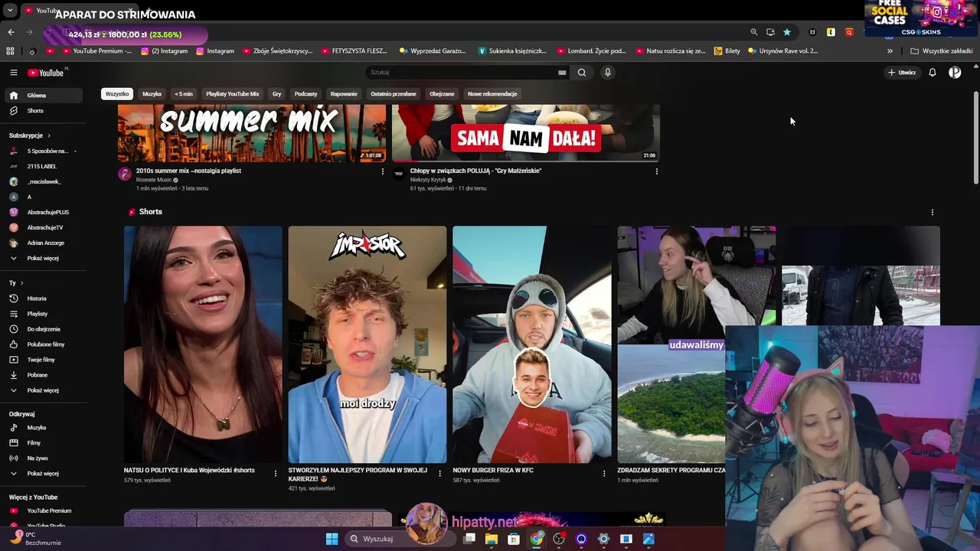Open Windows Start menu
The height and width of the screenshot is (551, 980).
(332, 539)
